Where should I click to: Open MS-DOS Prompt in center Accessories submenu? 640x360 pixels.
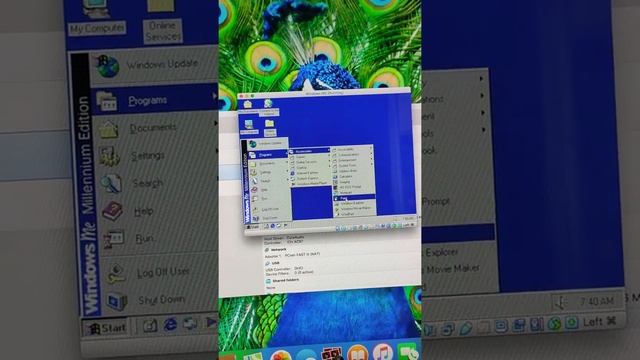(x=354, y=187)
